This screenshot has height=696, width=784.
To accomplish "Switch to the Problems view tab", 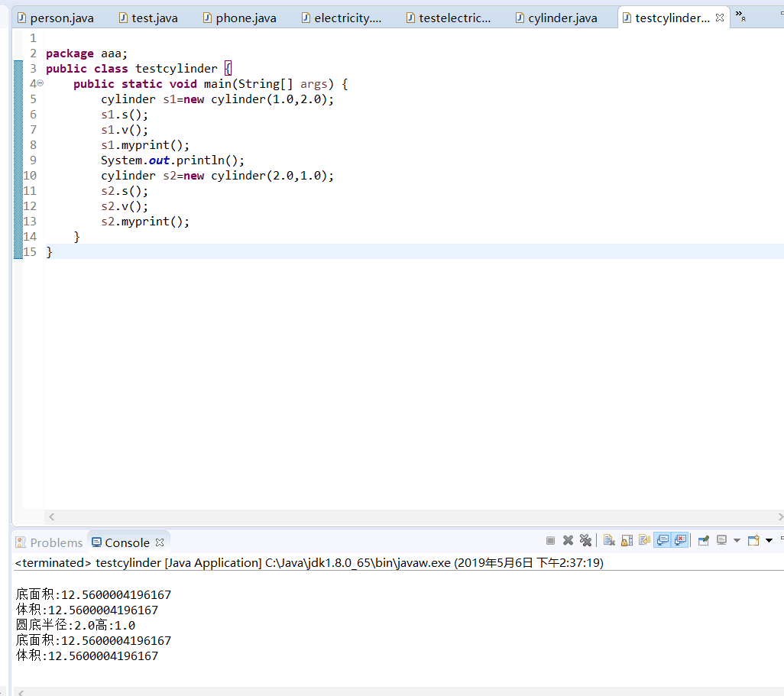I will [50, 542].
